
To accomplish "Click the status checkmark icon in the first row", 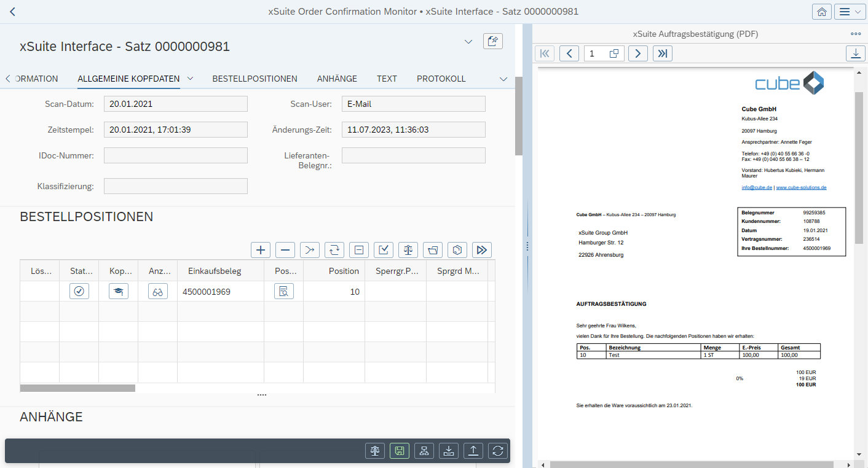I will tap(79, 292).
